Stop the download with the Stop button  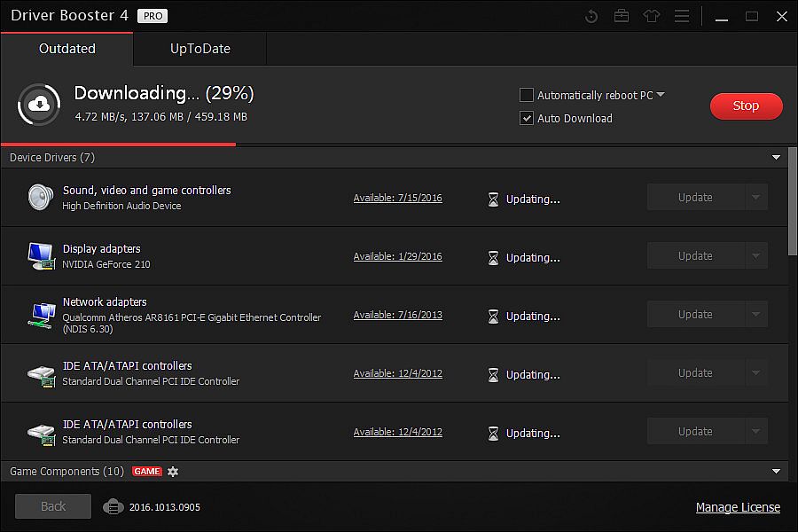pyautogui.click(x=746, y=106)
